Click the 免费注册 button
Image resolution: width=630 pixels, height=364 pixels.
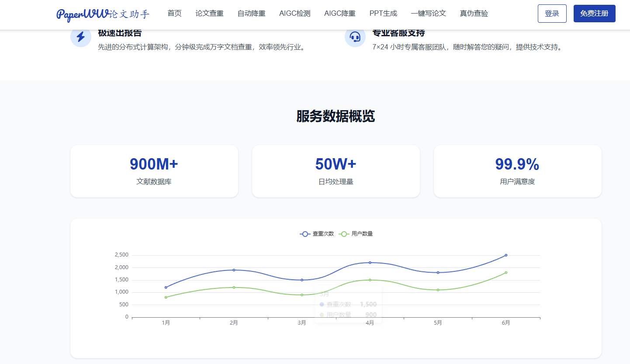[595, 14]
